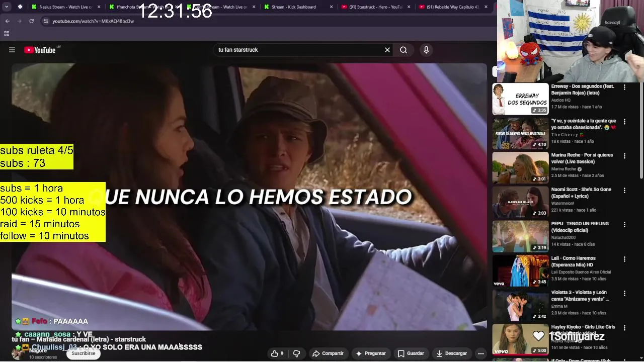The width and height of the screenshot is (644, 362).
Task: Open the YouTube hamburger guide menu
Action: tap(12, 50)
